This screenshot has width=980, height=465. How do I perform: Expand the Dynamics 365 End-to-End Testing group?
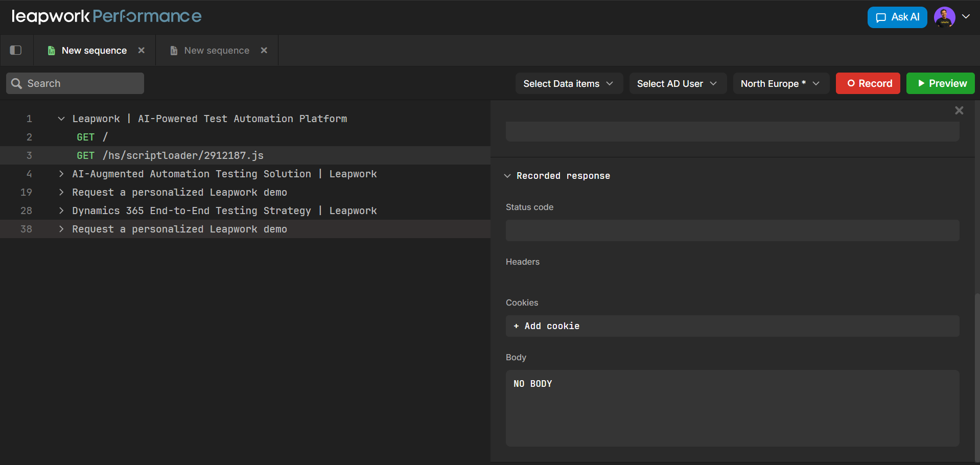[x=61, y=211]
